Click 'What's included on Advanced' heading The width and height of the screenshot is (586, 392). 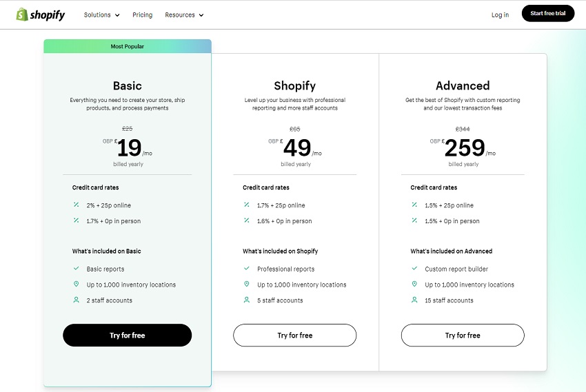(x=452, y=251)
